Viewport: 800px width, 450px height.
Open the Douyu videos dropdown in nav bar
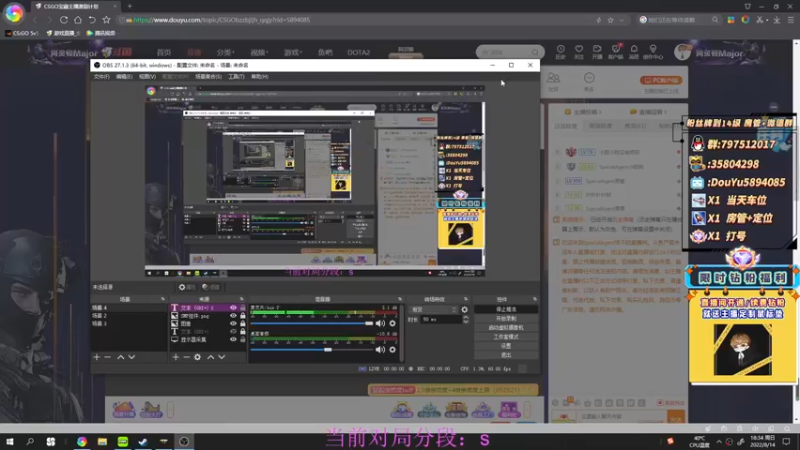click(x=259, y=52)
